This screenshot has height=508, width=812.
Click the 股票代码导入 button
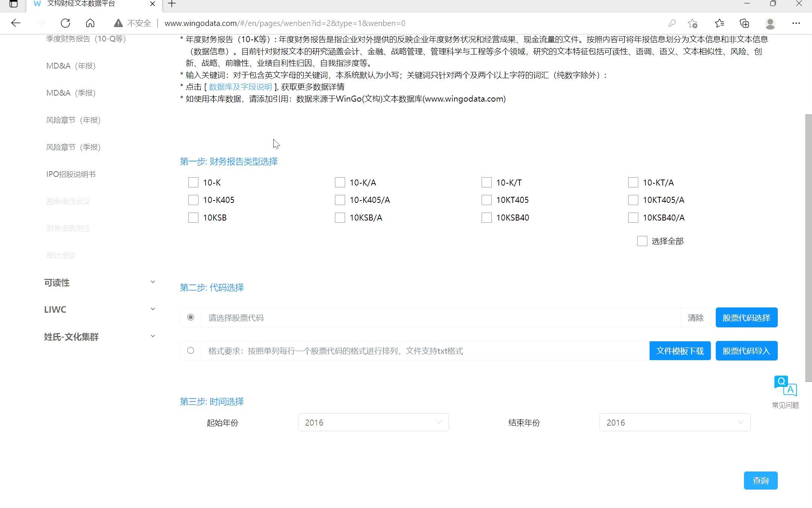point(746,351)
